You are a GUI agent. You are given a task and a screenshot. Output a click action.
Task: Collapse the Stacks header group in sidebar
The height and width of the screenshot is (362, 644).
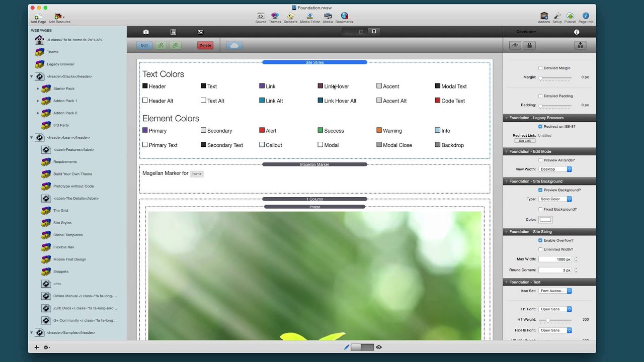click(x=32, y=76)
